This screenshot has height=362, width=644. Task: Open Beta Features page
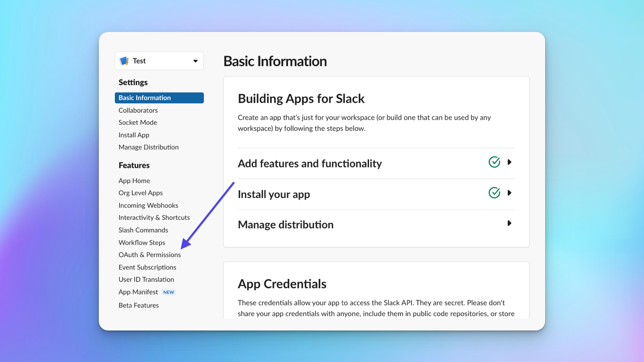click(138, 305)
